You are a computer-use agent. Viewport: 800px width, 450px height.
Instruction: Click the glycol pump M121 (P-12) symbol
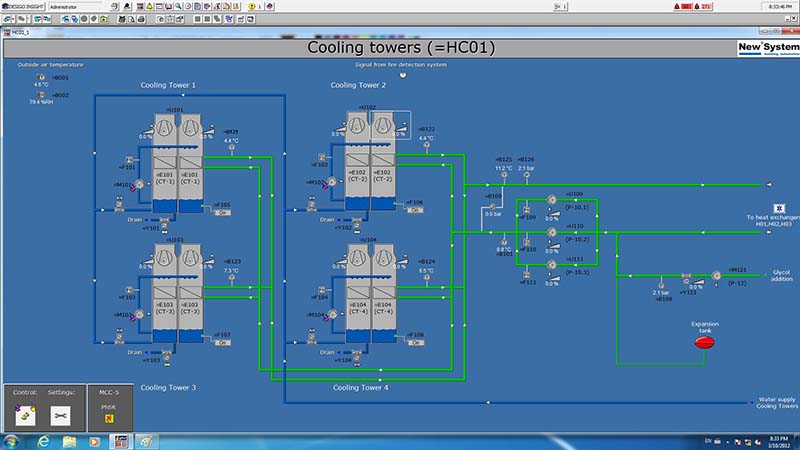[716, 276]
